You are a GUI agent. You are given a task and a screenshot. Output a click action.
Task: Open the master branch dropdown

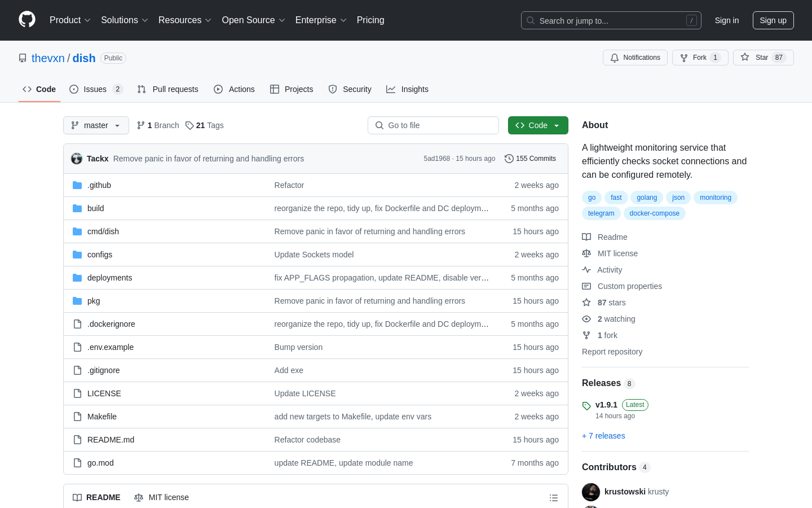(x=96, y=125)
